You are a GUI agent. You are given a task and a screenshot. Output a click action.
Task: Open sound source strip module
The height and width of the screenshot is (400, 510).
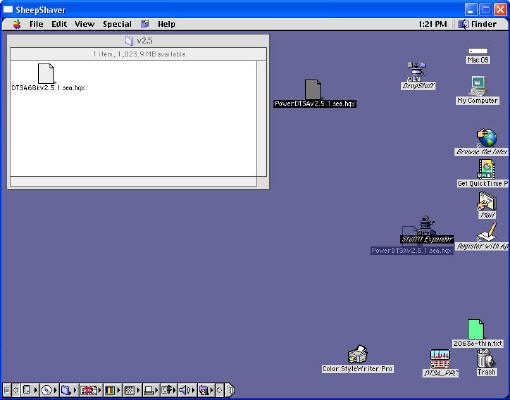[168, 390]
